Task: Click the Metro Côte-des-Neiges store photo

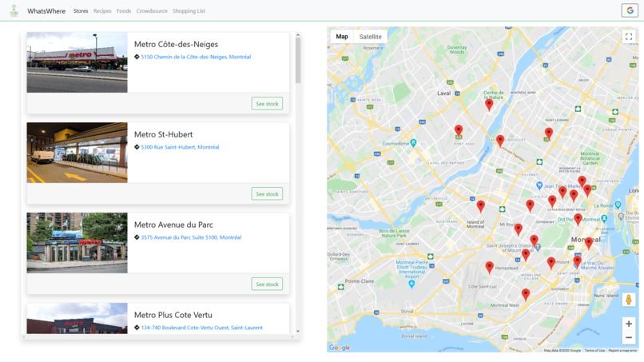Action: [x=78, y=62]
